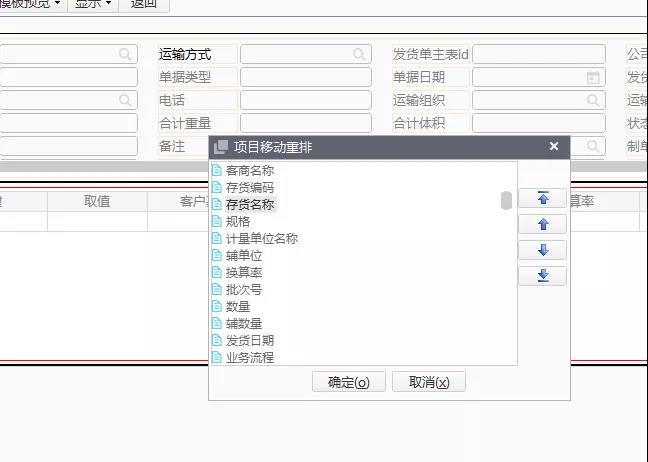This screenshot has width=648, height=462.
Task: Close the 项目移动重排 dialog
Action: click(x=554, y=146)
